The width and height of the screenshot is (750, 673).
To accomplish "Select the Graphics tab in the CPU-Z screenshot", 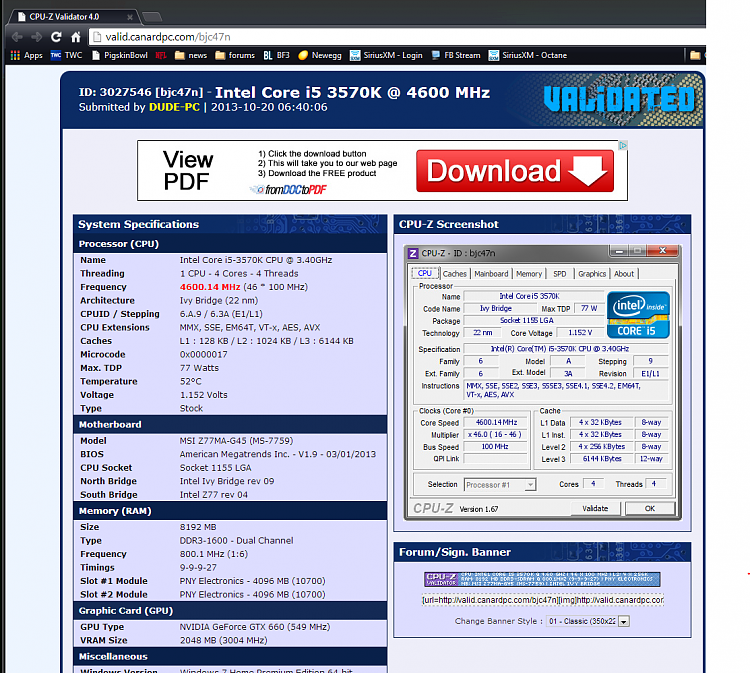I will [x=592, y=274].
